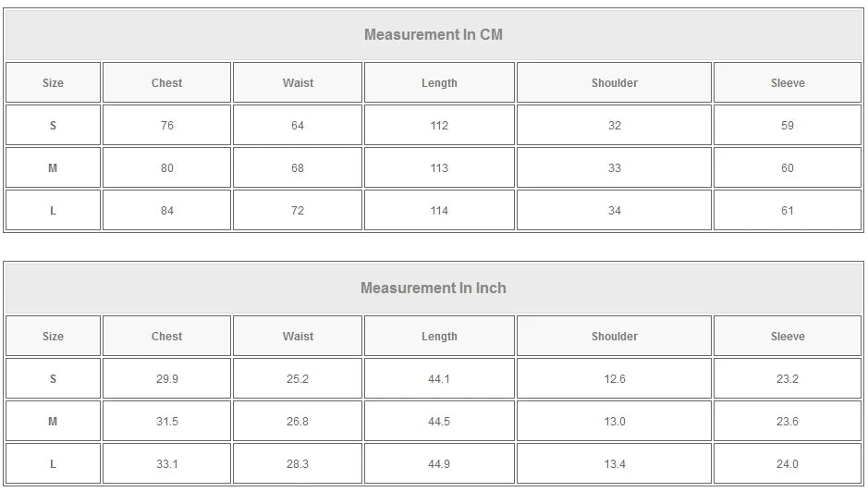868x492 pixels.
Task: Click the waist value 68 cell
Action: (x=298, y=168)
